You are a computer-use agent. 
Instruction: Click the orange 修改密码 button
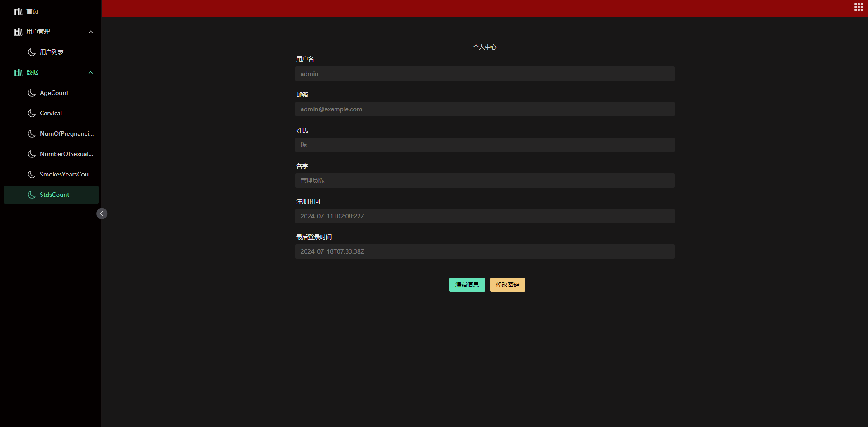tap(507, 285)
